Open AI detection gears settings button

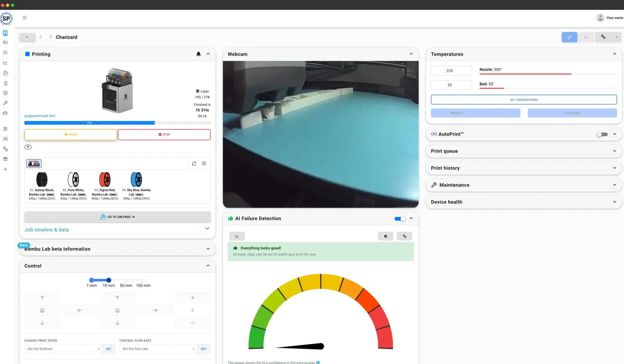[x=405, y=236]
